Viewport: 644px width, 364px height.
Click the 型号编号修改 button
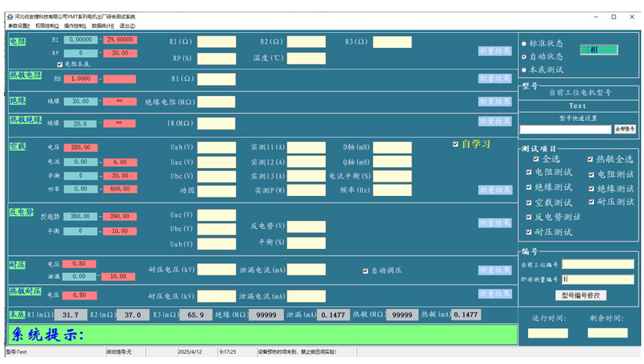pos(580,295)
